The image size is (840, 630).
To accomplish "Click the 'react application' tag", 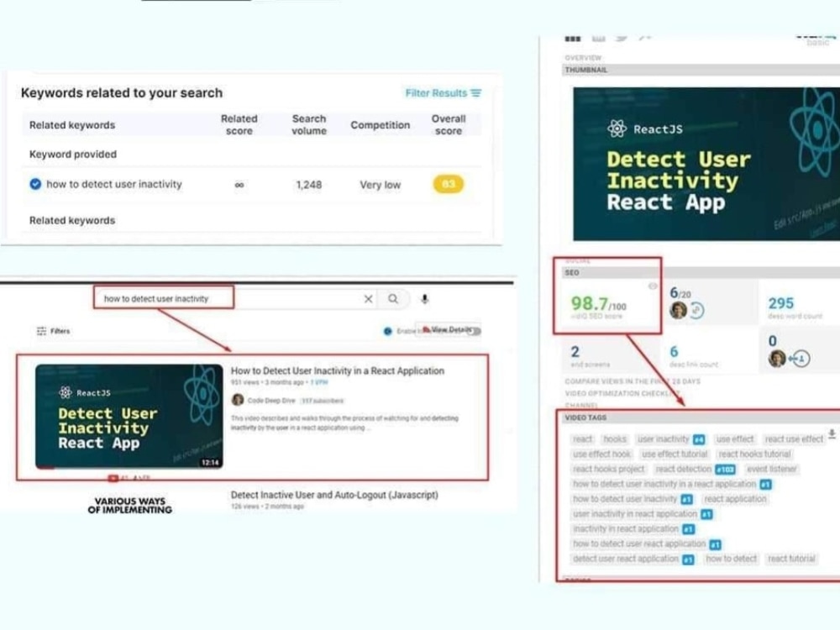I will pos(736,499).
